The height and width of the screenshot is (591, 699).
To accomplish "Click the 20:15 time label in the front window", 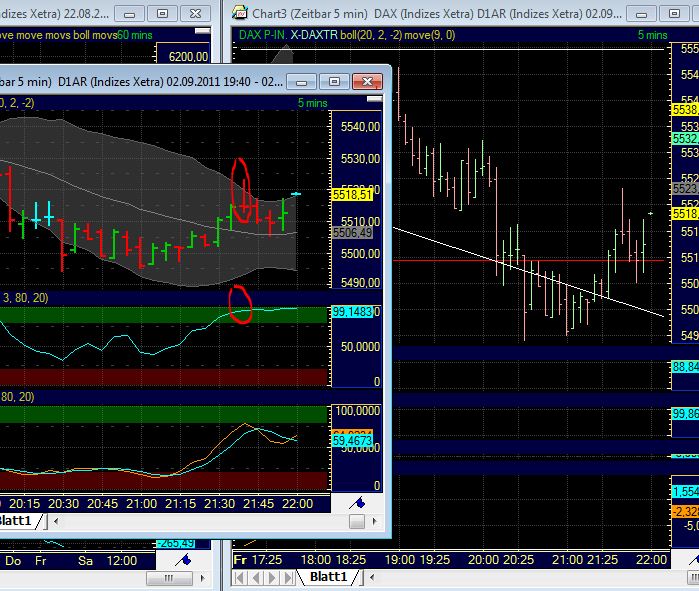I will [x=25, y=504].
